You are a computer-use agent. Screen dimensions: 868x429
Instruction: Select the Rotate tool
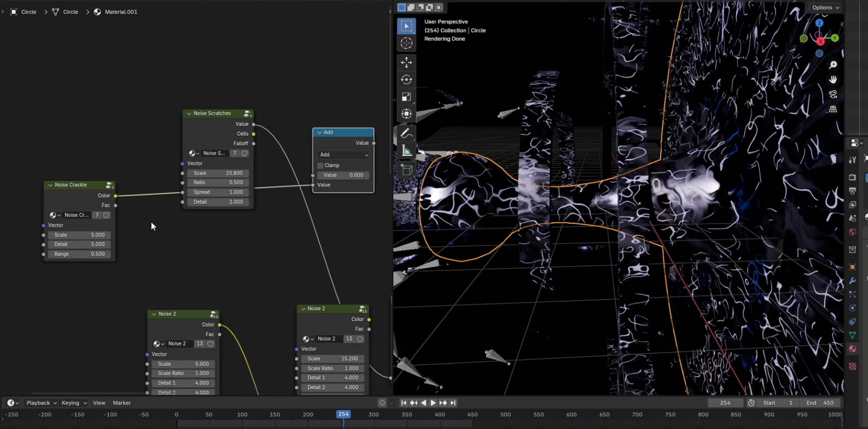(x=406, y=79)
